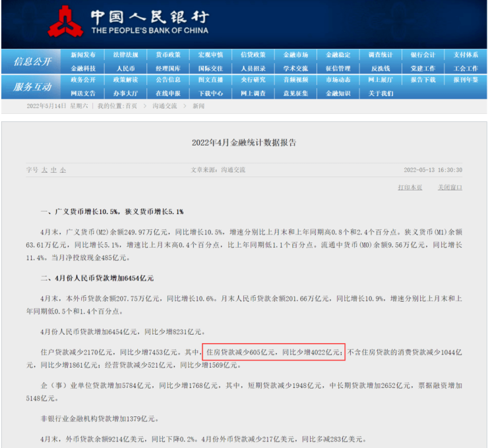Select 音频视频 navigation item
488x448 pixels.
tap(295, 80)
